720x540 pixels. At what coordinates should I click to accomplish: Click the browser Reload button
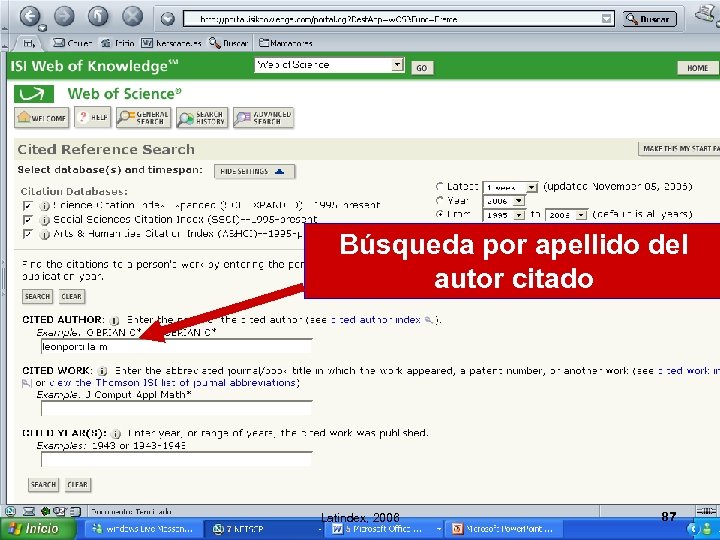[x=98, y=17]
